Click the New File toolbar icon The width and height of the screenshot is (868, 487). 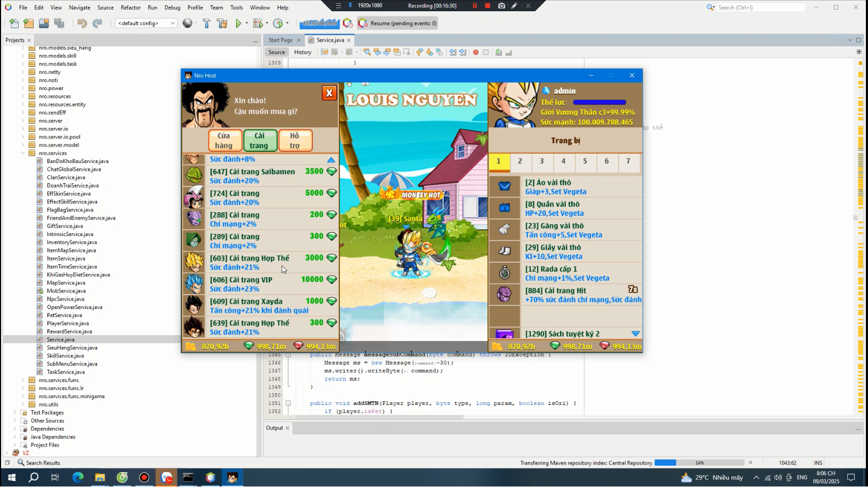14,23
